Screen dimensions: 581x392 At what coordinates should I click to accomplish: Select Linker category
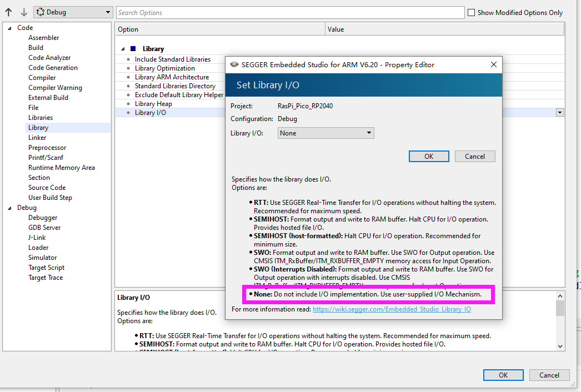coord(37,138)
